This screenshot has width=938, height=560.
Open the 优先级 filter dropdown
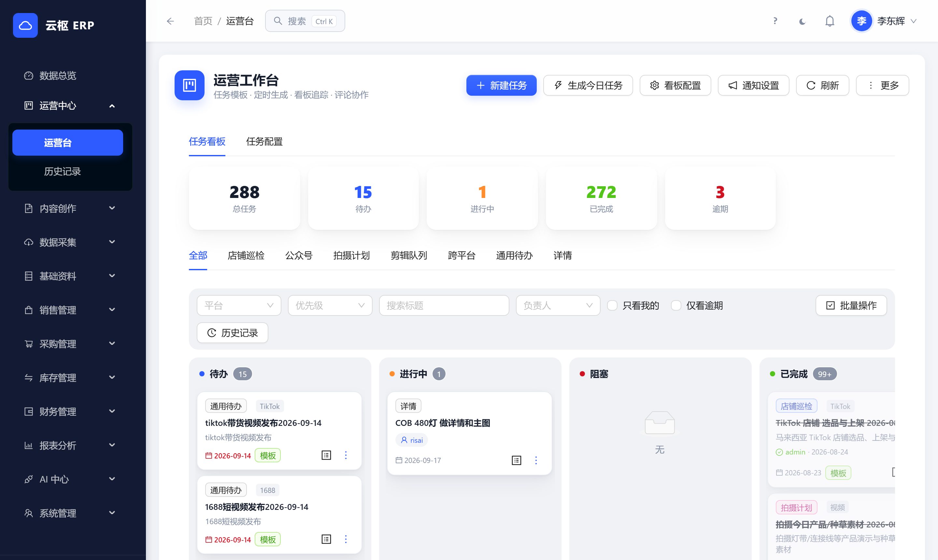[x=330, y=305]
